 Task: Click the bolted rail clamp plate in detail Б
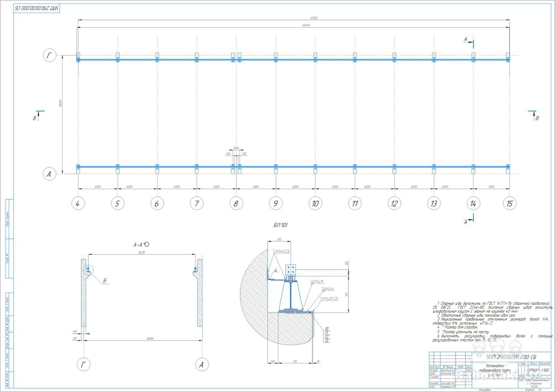(x=291, y=269)
